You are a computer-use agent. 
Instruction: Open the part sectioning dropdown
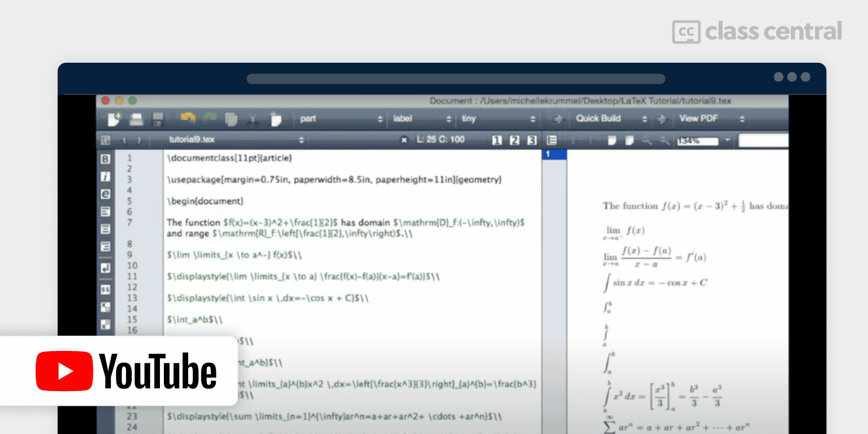pyautogui.click(x=340, y=119)
